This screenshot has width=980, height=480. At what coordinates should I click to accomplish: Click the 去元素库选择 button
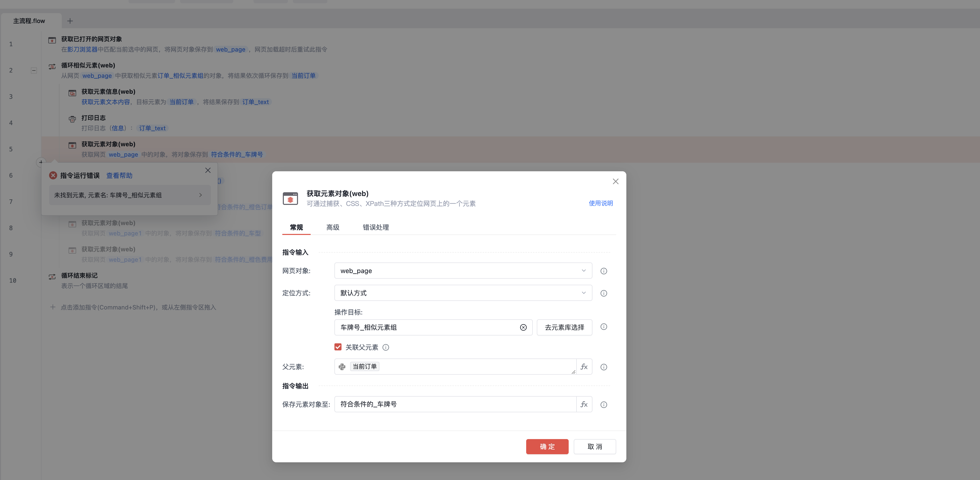564,327
